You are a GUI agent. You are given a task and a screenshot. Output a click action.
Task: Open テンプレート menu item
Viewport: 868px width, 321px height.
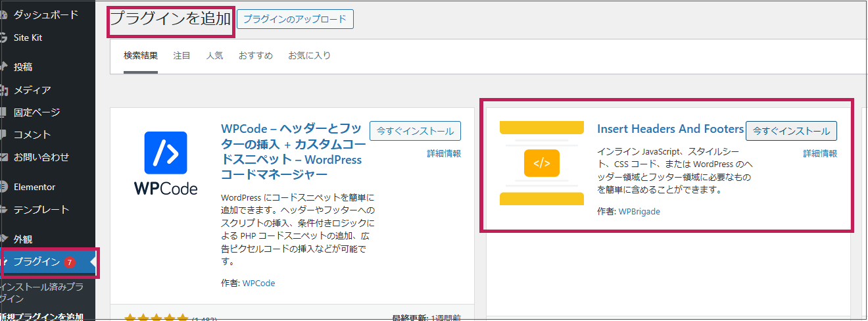pos(41,209)
